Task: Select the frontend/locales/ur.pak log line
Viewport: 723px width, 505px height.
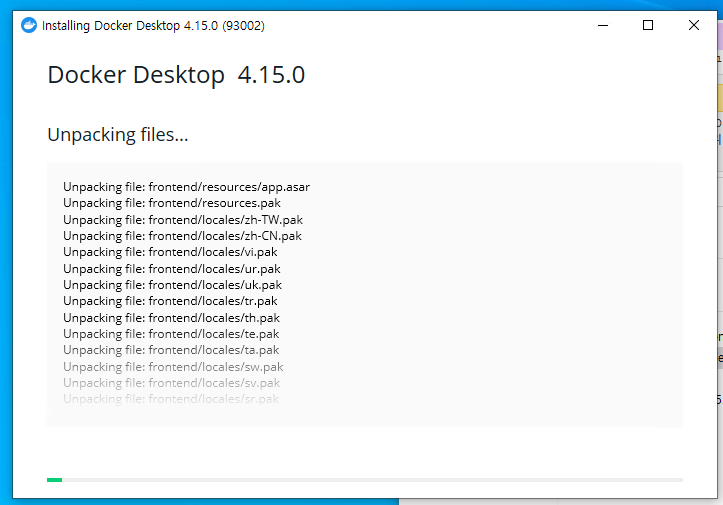Action: click(172, 268)
